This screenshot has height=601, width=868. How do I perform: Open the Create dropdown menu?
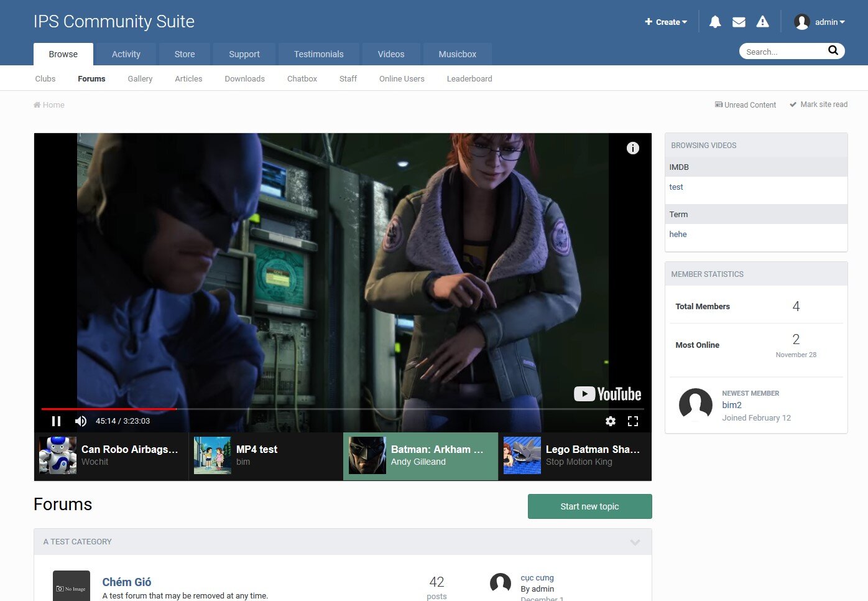point(666,22)
